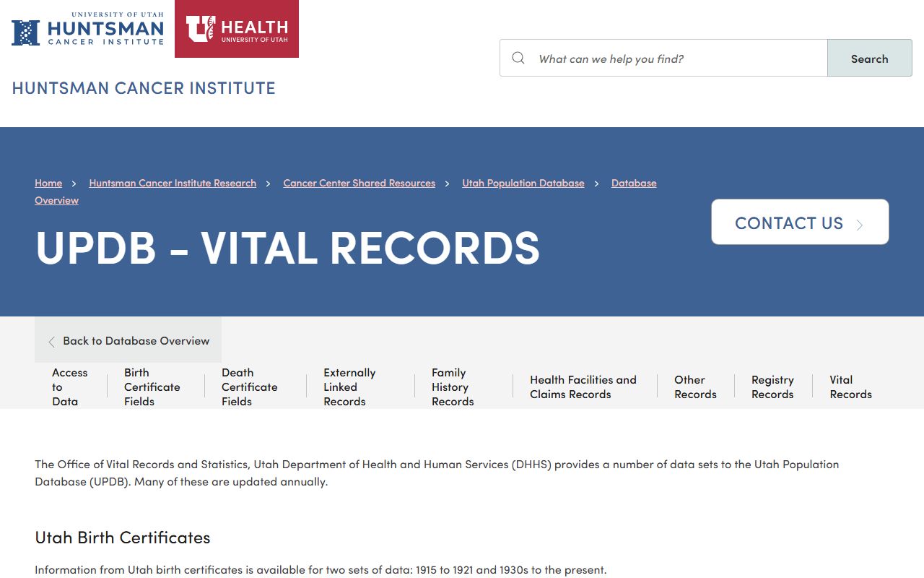Click the Contact Us arrow chevron
The height and width of the screenshot is (578, 924).
click(860, 225)
